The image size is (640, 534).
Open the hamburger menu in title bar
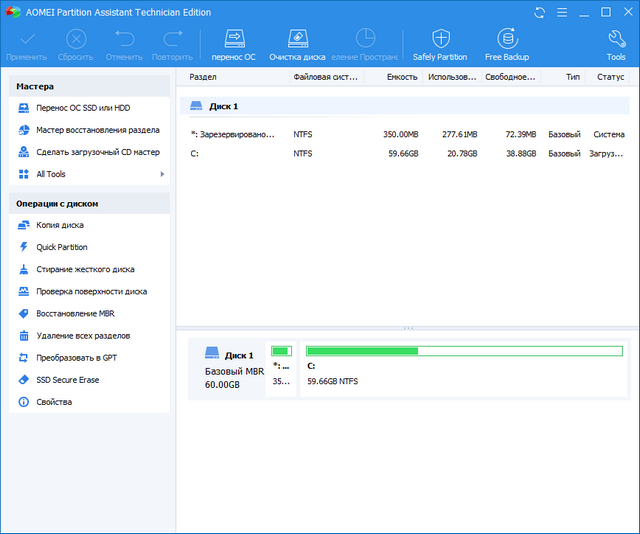pyautogui.click(x=563, y=12)
